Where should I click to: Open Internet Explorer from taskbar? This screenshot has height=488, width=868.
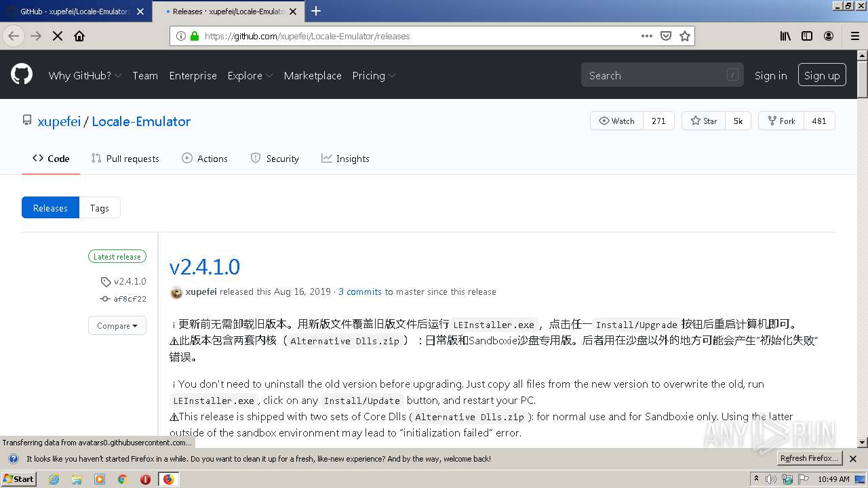point(54,479)
